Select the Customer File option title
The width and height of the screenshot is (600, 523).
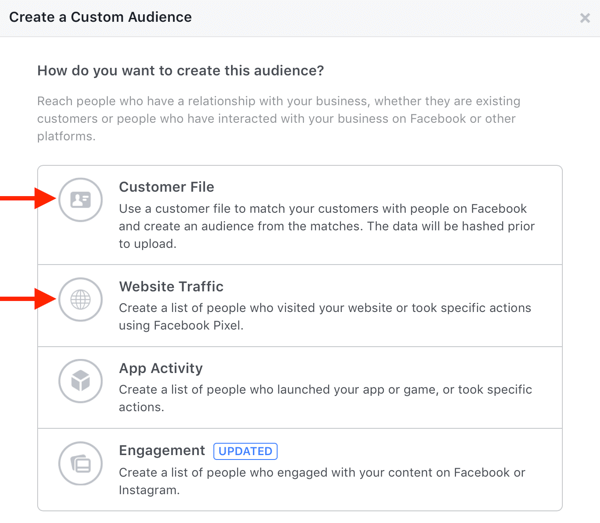coord(166,187)
